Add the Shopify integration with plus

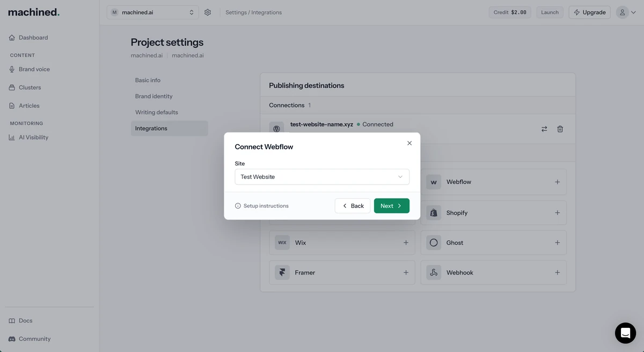pyautogui.click(x=557, y=213)
